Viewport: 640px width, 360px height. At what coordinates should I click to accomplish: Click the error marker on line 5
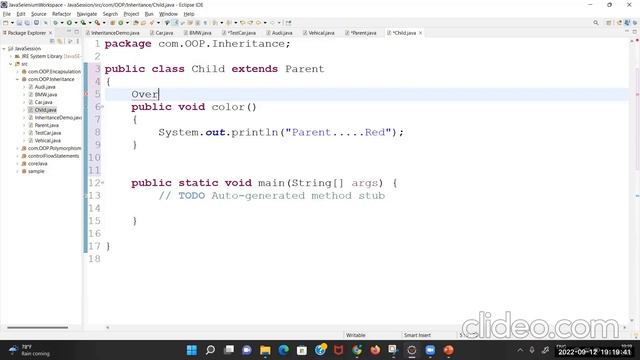pos(86,94)
